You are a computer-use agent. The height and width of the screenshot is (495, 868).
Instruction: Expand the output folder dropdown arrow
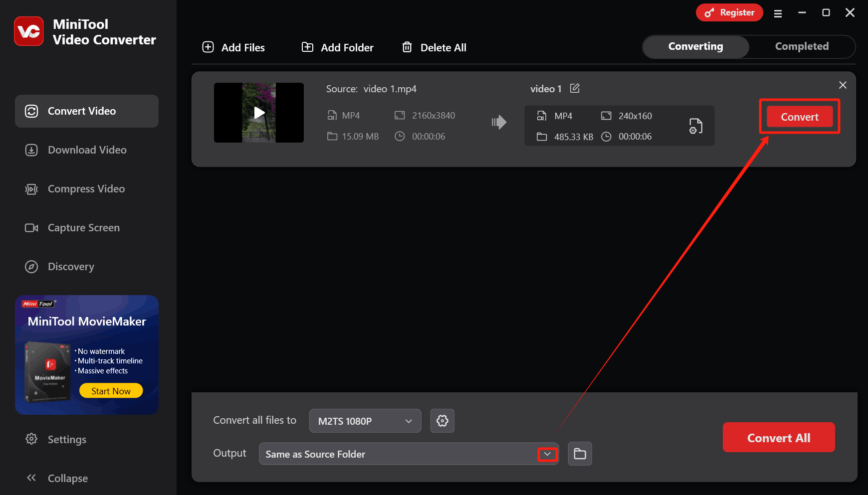pyautogui.click(x=547, y=454)
